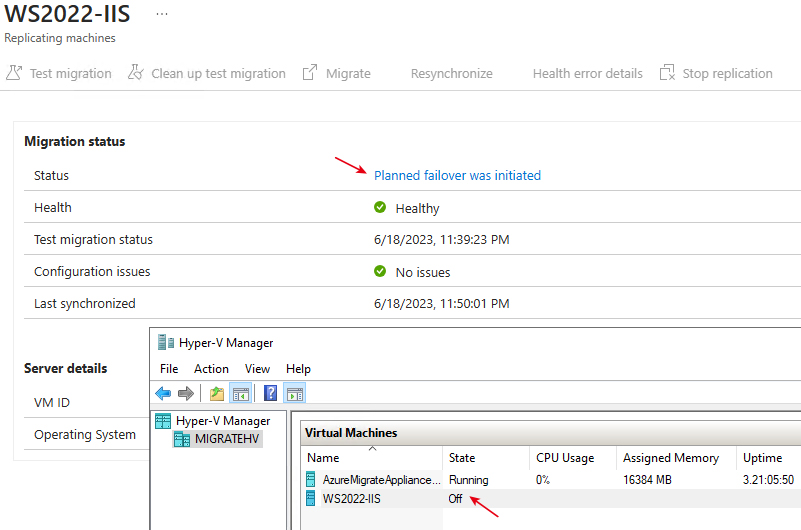Go back with the blue arrow in Hyper-V Manager
Image resolution: width=801 pixels, height=530 pixels.
(163, 394)
